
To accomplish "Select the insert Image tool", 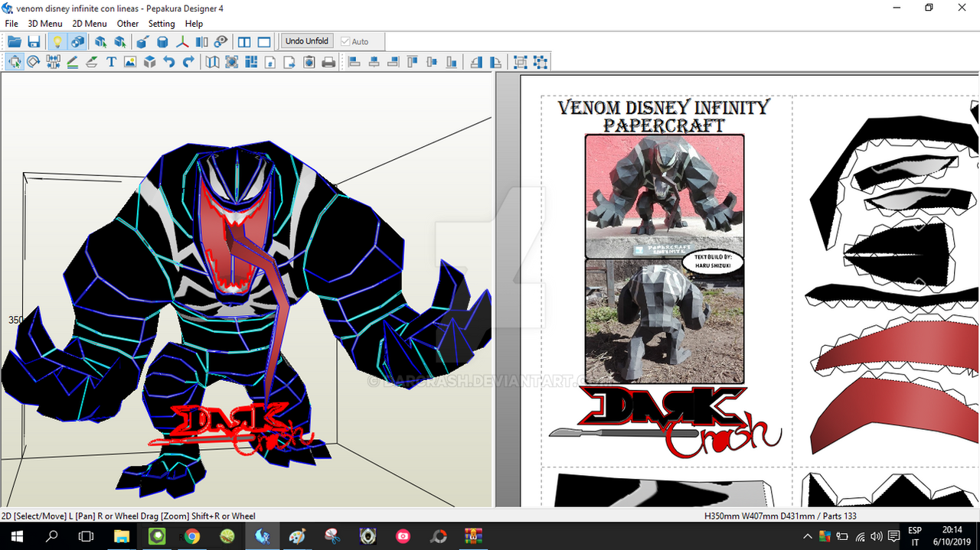I will coord(130,62).
